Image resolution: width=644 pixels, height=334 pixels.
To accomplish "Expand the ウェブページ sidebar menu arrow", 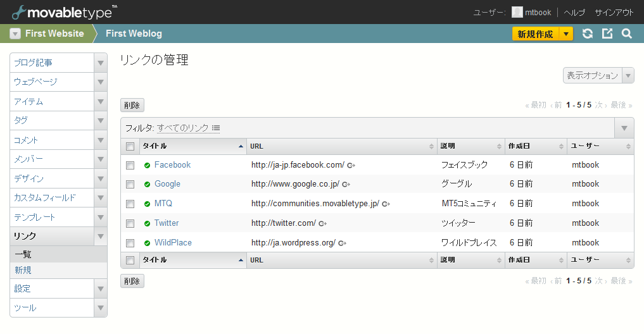I will pos(101,82).
